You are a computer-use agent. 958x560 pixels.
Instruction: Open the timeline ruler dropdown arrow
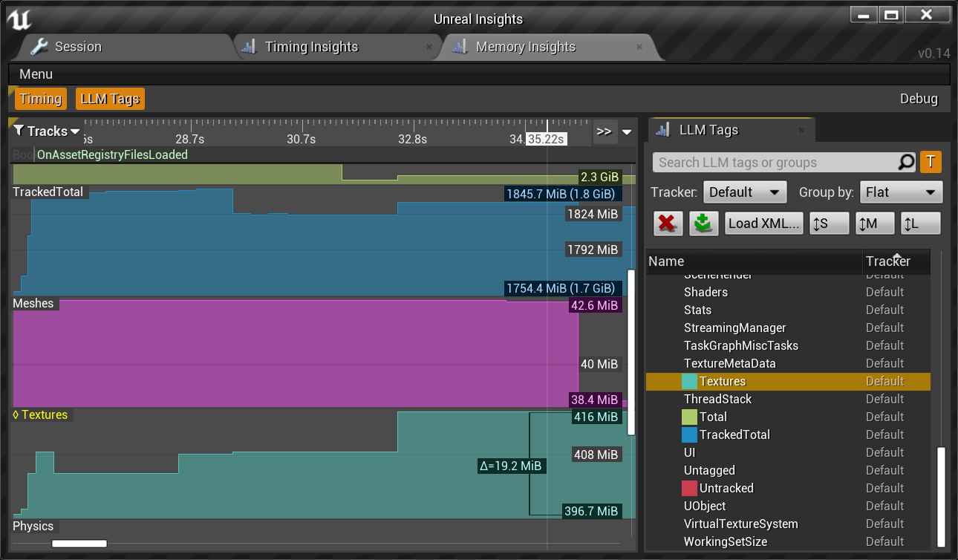coord(627,132)
